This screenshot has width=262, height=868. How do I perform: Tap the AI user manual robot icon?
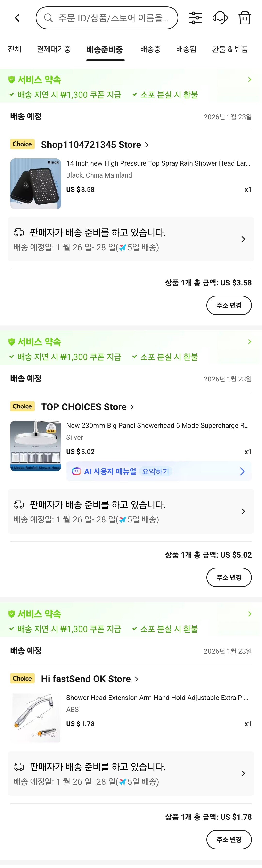(77, 471)
